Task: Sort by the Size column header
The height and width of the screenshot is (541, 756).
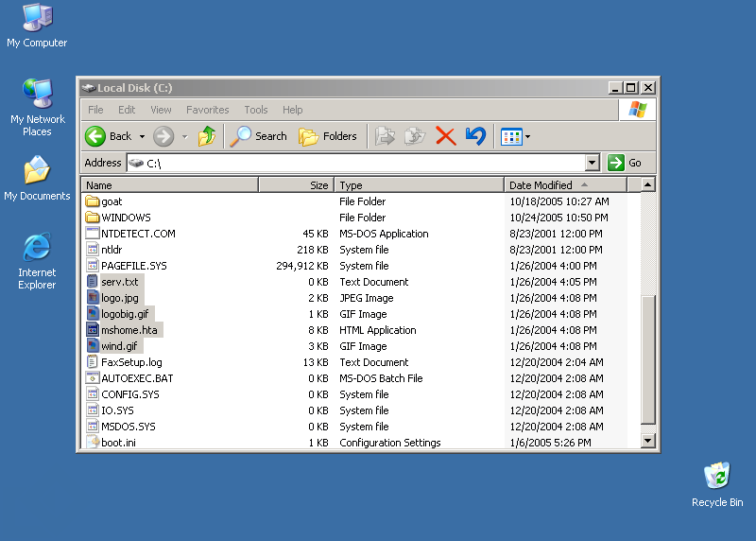Action: pyautogui.click(x=297, y=185)
